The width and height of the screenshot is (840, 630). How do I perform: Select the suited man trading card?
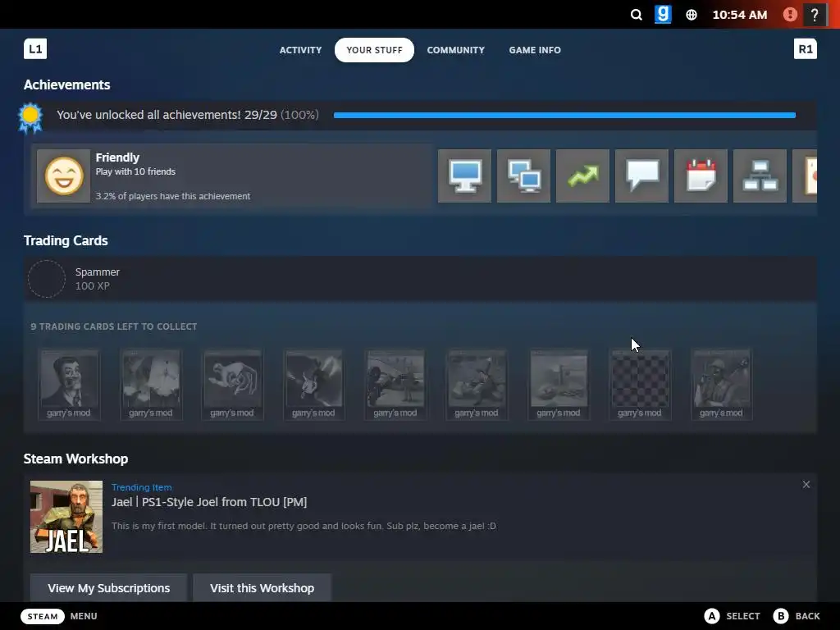point(69,385)
